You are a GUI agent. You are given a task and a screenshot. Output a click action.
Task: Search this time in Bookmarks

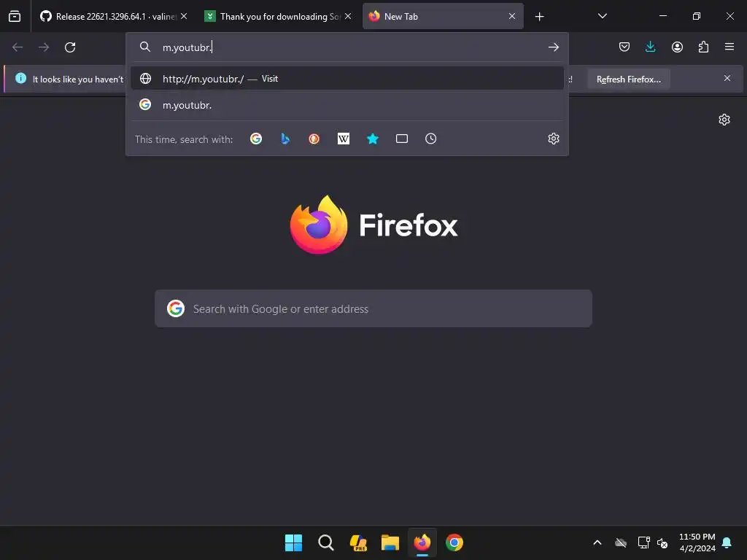click(x=373, y=139)
